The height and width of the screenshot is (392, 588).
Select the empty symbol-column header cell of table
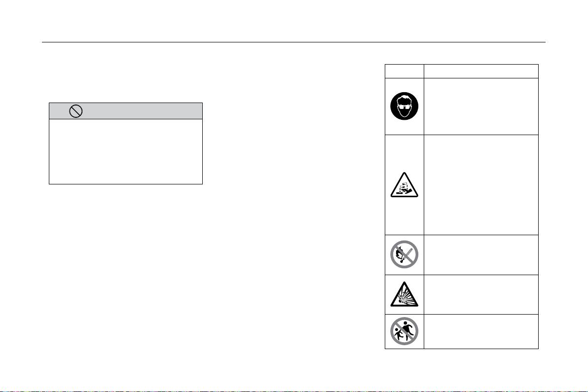click(404, 71)
